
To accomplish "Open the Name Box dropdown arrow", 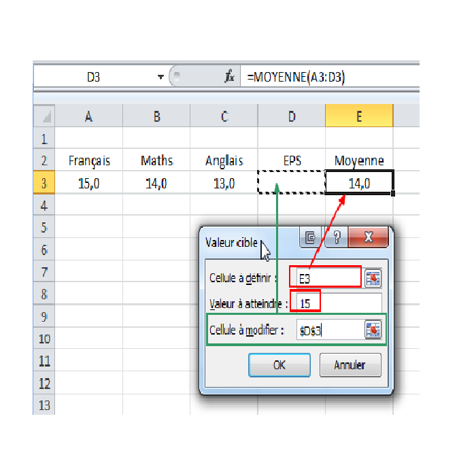I will 161,78.
